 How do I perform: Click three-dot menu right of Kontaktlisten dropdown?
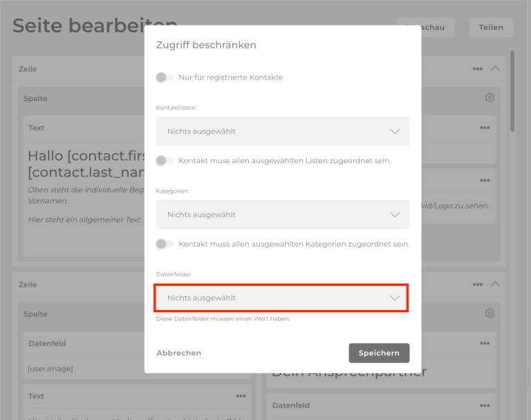(x=485, y=128)
